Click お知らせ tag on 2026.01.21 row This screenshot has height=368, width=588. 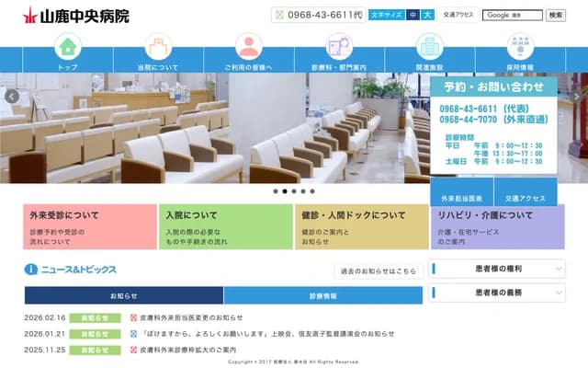(96, 334)
